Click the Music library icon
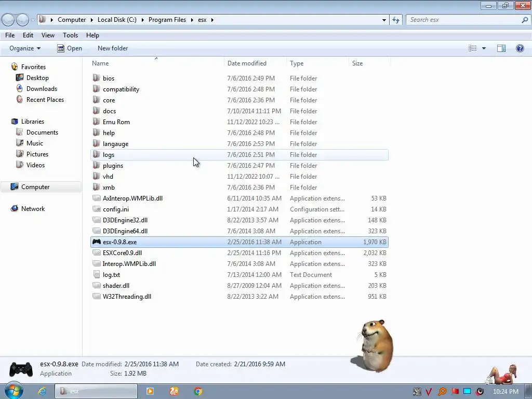Viewport: 532px width, 399px height. [20, 143]
